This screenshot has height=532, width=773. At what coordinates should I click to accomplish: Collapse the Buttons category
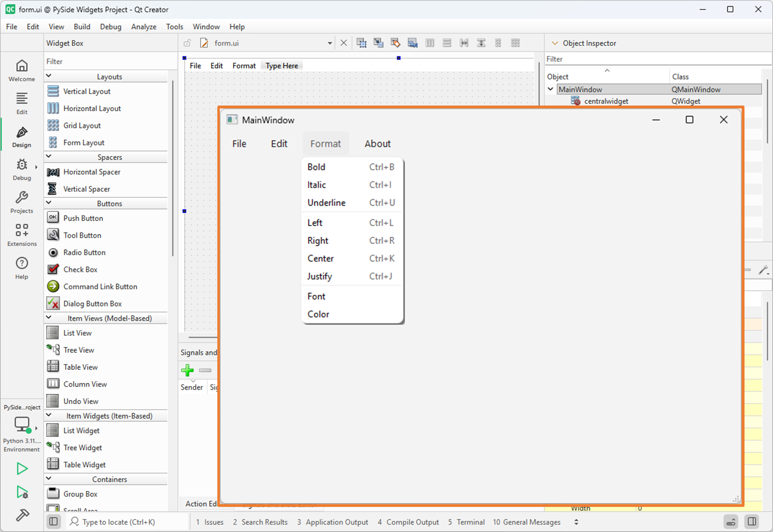(49, 203)
